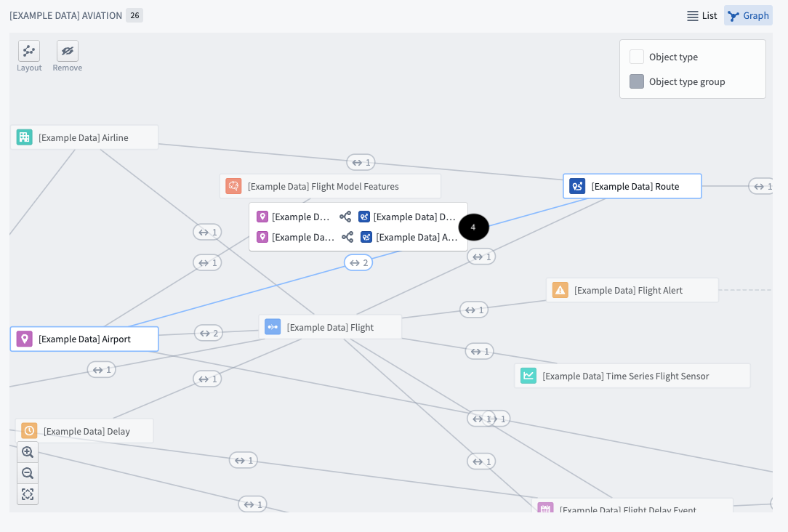Select the [Example Data] Delay node

(x=84, y=430)
